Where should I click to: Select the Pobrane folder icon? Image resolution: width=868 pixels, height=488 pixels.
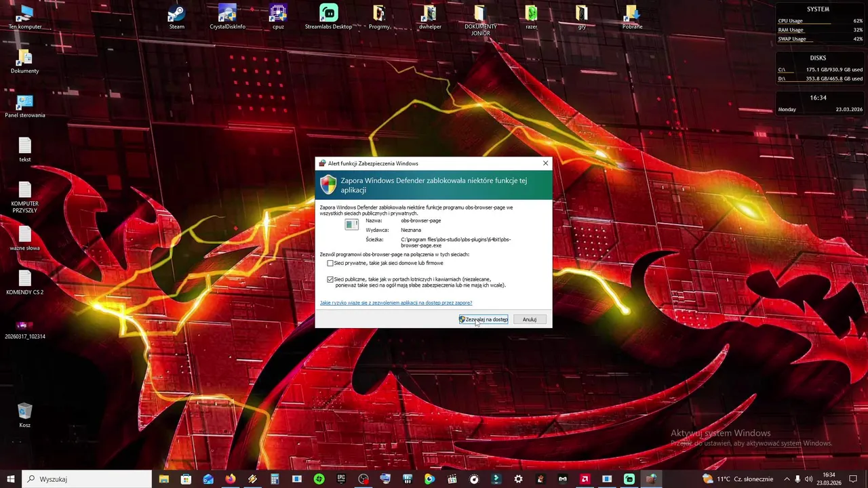coord(632,17)
